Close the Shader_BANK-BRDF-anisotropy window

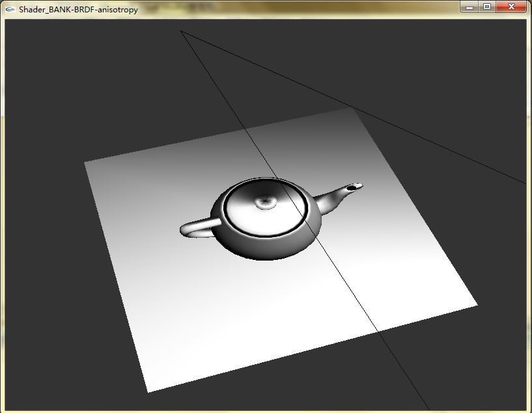511,7
